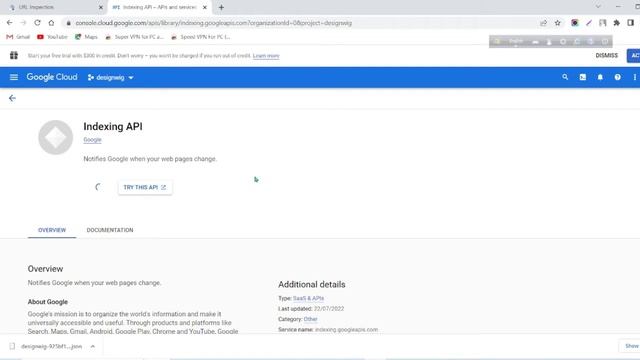The image size is (640, 360).
Task: Go to the browser home page
Action: click(51, 23)
